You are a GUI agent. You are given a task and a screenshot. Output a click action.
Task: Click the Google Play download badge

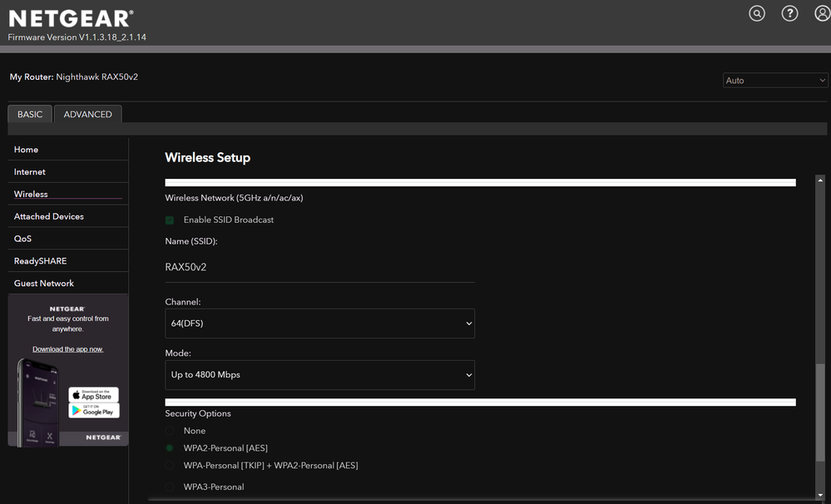point(93,410)
